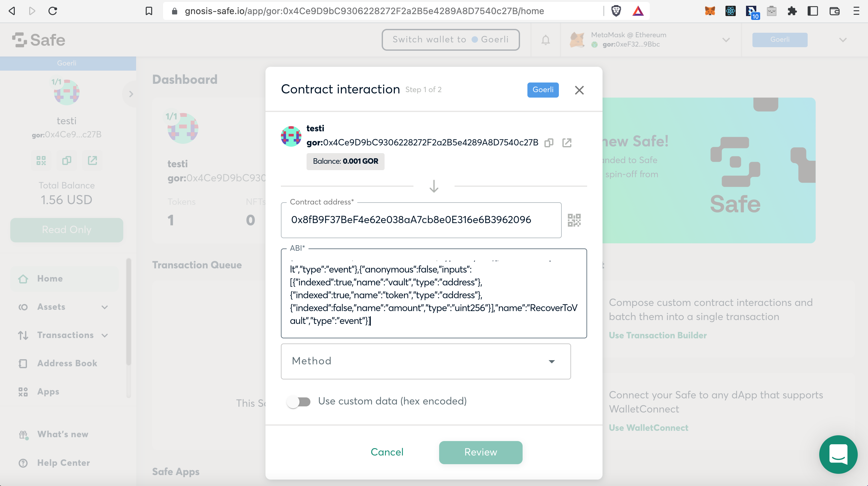Image resolution: width=868 pixels, height=486 pixels.
Task: Expand the Transactions submenu
Action: pyautogui.click(x=105, y=335)
